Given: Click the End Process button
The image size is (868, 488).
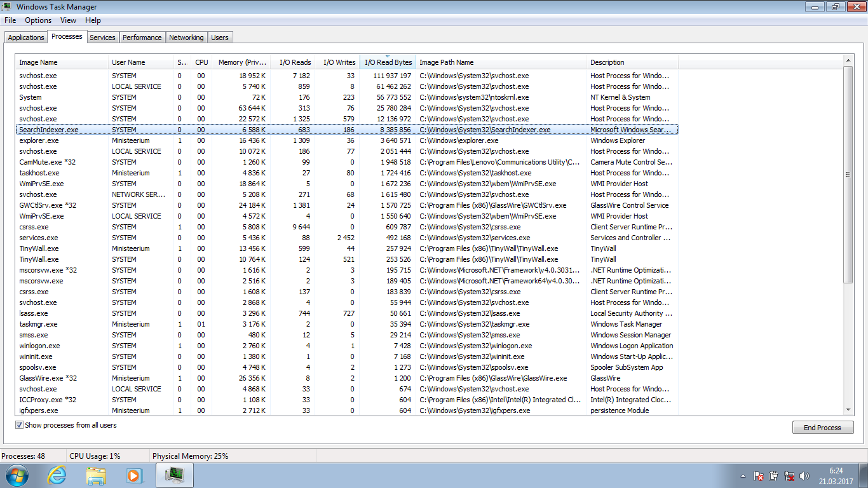Looking at the screenshot, I should 822,428.
